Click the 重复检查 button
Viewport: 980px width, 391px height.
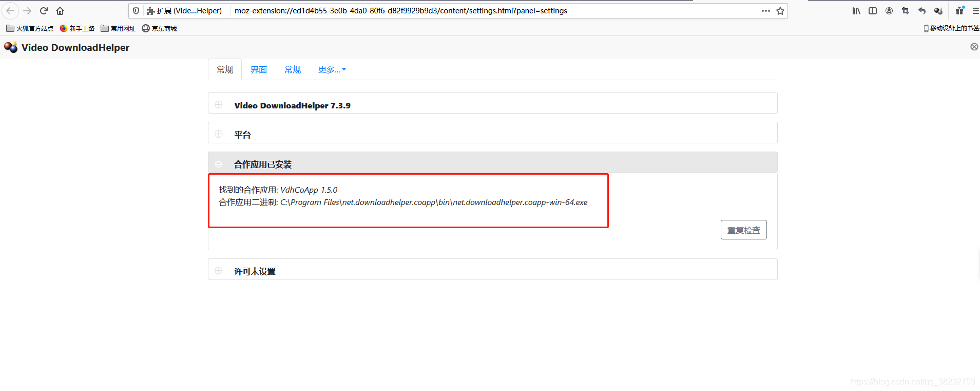[x=744, y=230]
